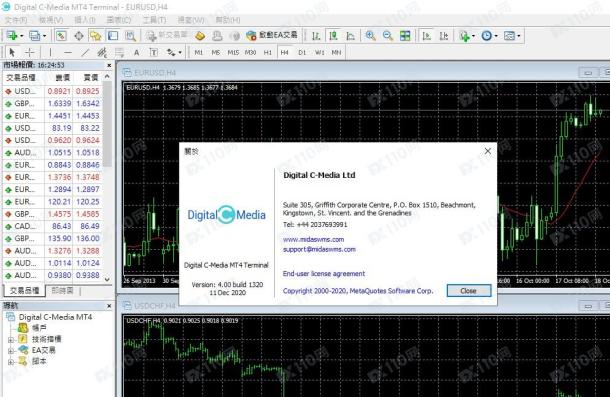
Task: Click the Market Watch vertical scrollbar thumb
Action: [107, 124]
